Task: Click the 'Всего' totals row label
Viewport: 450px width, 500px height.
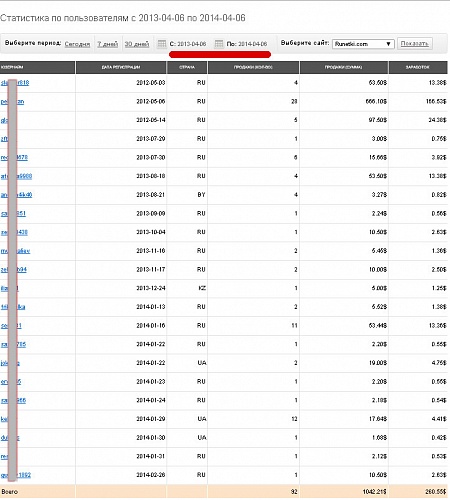Action: (10, 492)
